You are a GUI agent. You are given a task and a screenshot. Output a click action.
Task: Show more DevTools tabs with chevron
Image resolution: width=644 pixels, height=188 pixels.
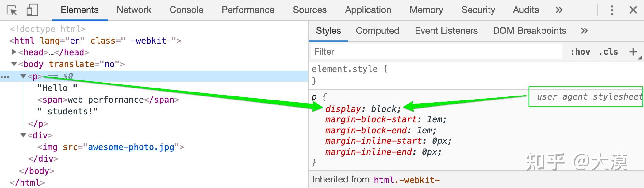[559, 10]
